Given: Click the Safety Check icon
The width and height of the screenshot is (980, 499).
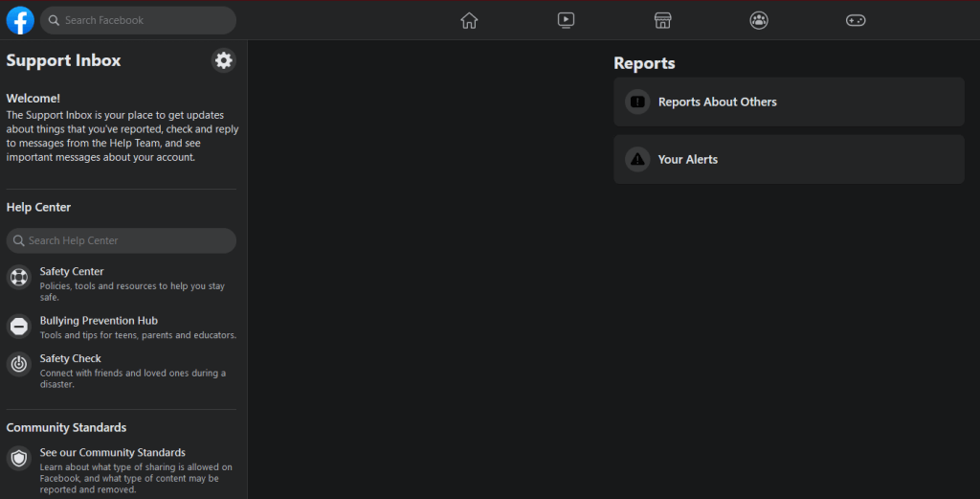Looking at the screenshot, I should 19,364.
